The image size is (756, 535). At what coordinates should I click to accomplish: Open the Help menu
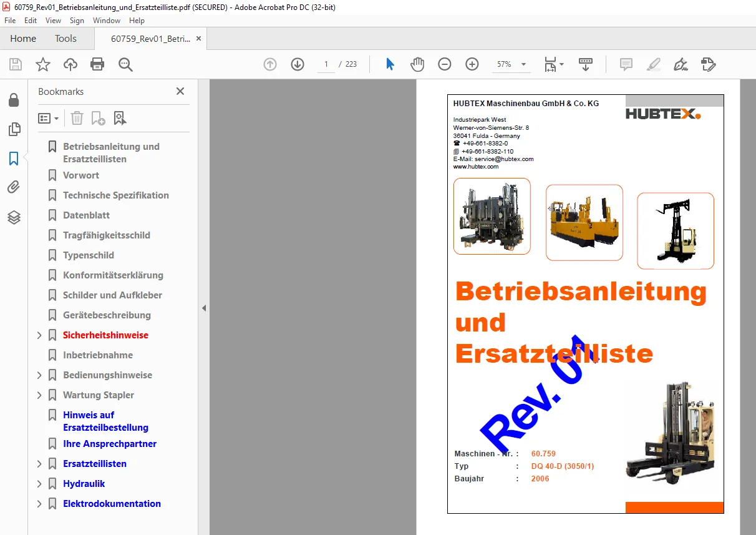coord(137,21)
